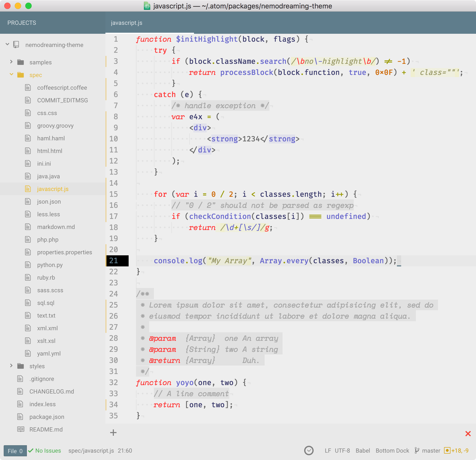
Task: Click the master branch name
Action: [431, 451]
